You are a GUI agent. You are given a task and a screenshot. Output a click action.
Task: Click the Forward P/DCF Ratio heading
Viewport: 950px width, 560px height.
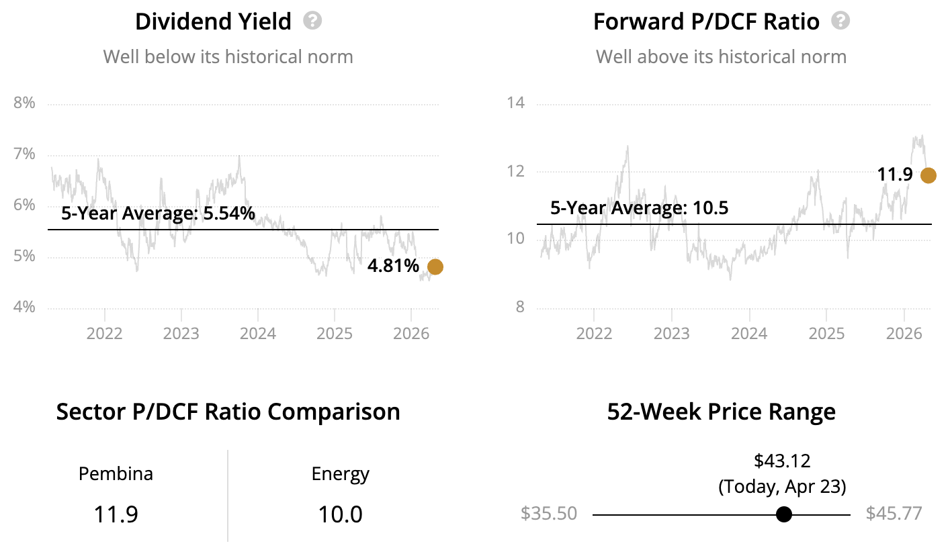(706, 21)
